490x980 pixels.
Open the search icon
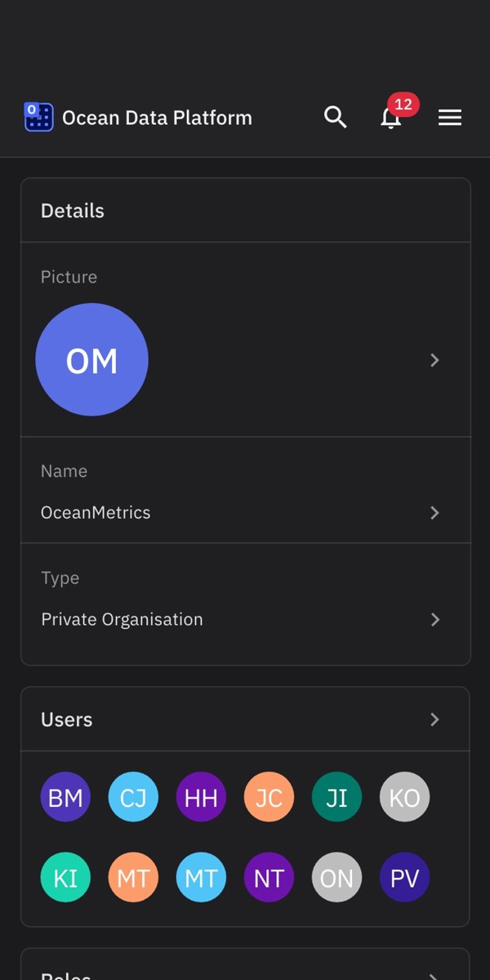(x=335, y=117)
